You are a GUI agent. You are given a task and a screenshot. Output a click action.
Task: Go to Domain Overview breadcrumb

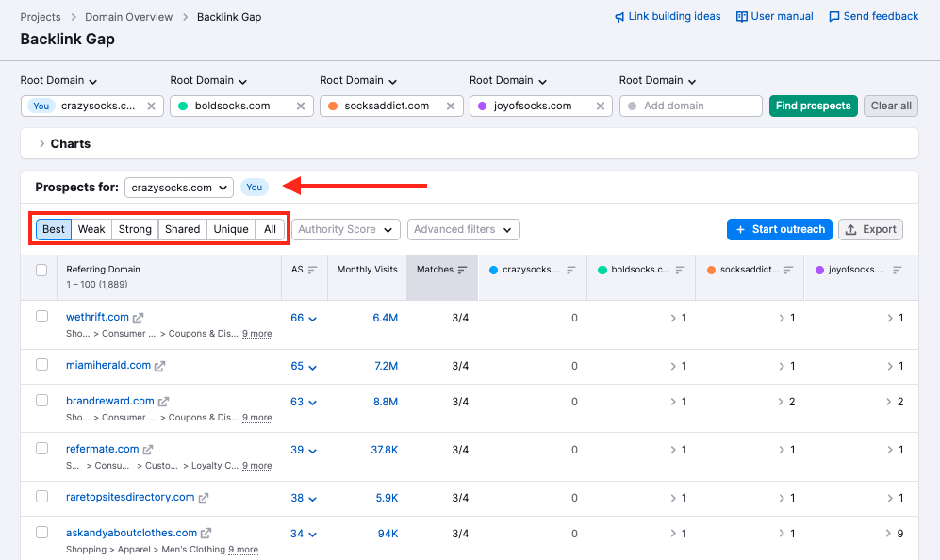[129, 17]
